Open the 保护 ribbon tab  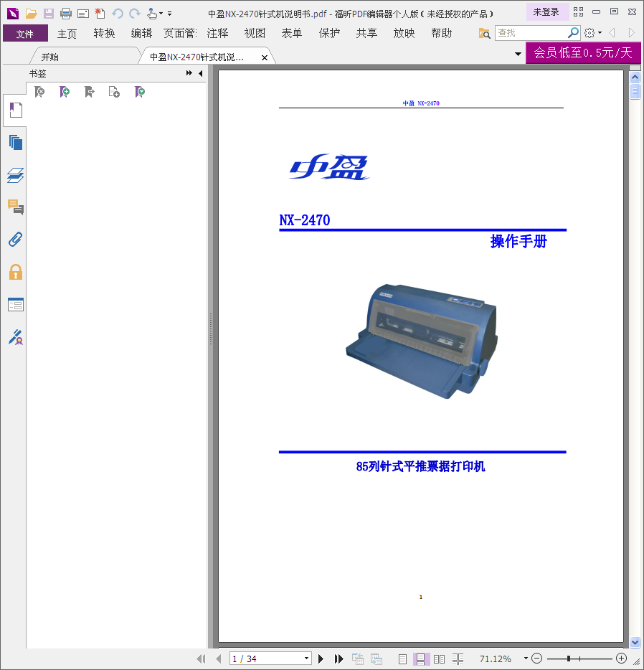point(329,33)
